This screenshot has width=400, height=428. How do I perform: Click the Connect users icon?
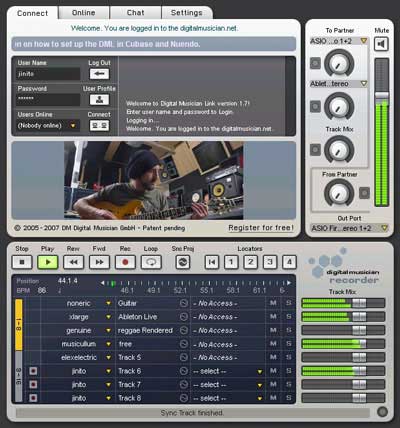99,125
